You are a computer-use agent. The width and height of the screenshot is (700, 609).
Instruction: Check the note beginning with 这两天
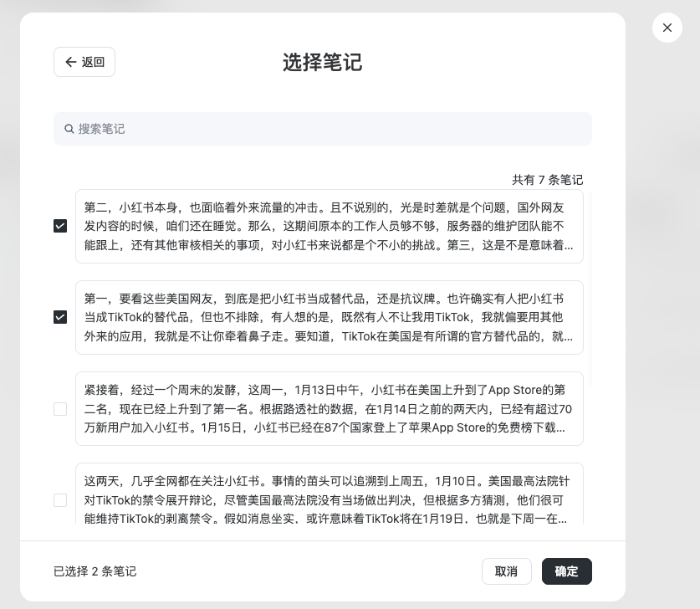point(60,500)
